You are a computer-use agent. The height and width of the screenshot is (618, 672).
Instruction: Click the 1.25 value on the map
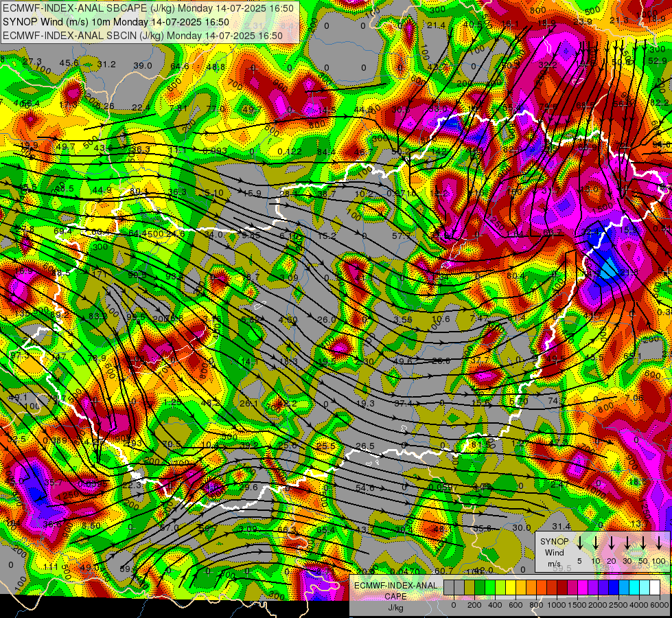pyautogui.click(x=173, y=402)
